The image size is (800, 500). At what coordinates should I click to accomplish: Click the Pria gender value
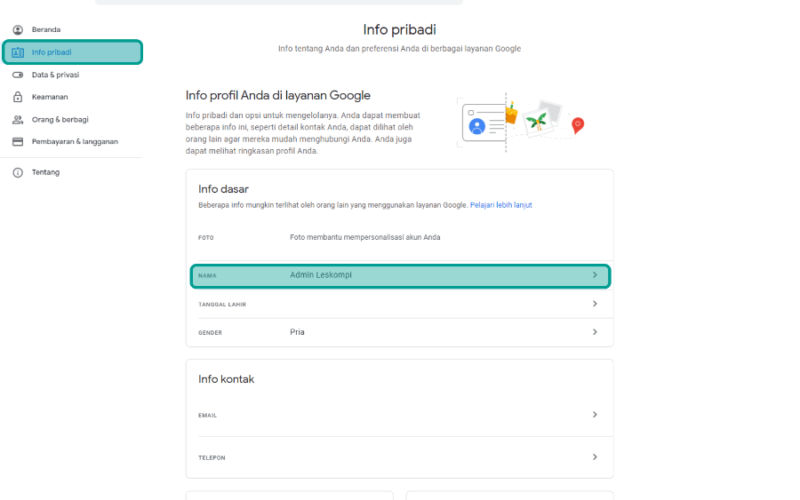[297, 332]
